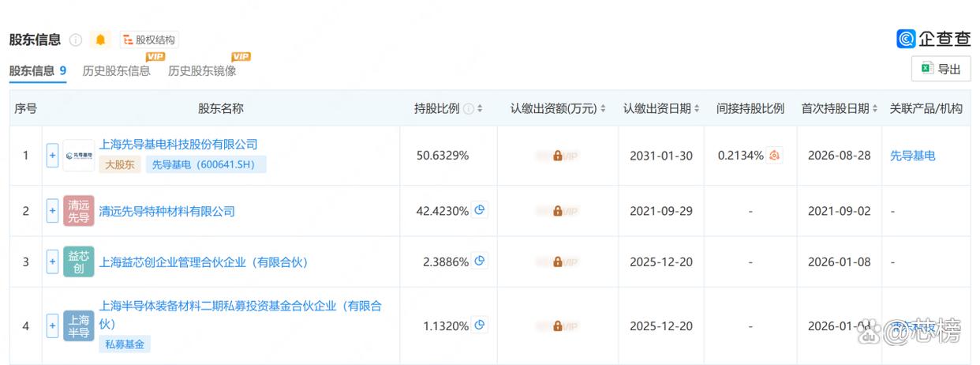Click the pie chart icon beside 1.1320%
This screenshot has width=980, height=365.
pyautogui.click(x=480, y=325)
